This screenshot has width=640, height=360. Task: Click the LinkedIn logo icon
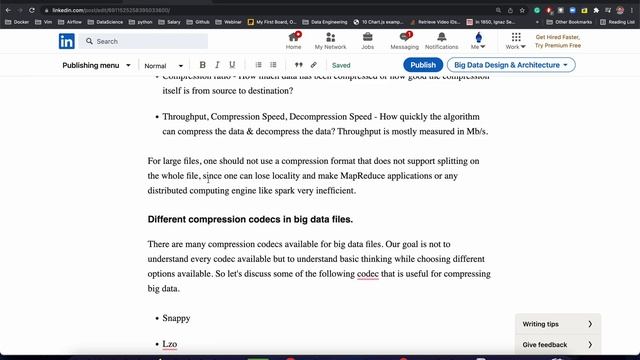click(x=67, y=41)
